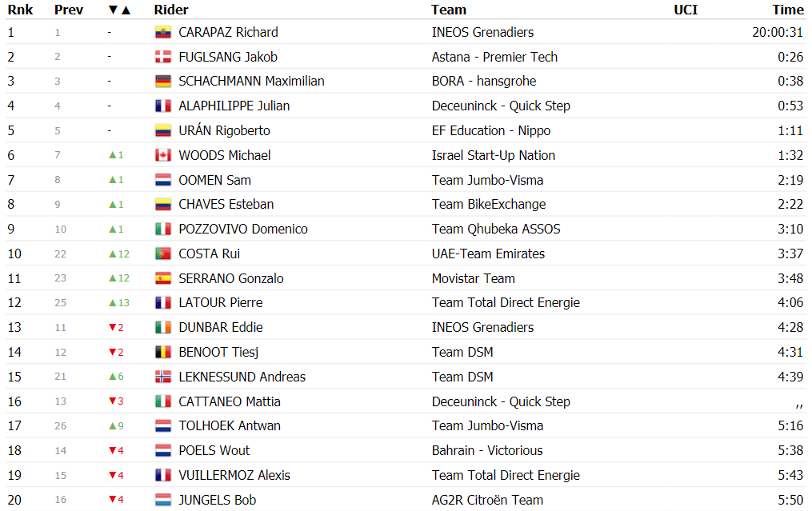Click the Canada flag beside Woods
Screen dimensions: 812x511
163,155
